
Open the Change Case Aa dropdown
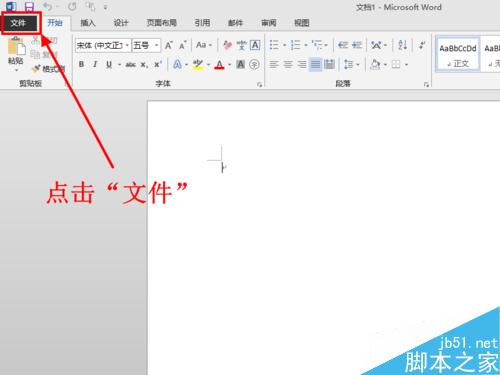tap(204, 45)
